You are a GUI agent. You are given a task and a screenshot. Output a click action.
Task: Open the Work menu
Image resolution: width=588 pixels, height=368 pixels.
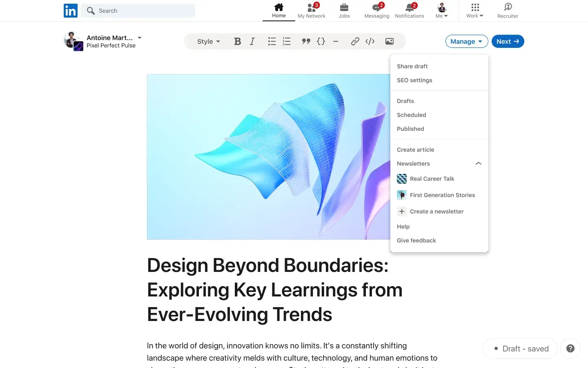[x=474, y=11]
